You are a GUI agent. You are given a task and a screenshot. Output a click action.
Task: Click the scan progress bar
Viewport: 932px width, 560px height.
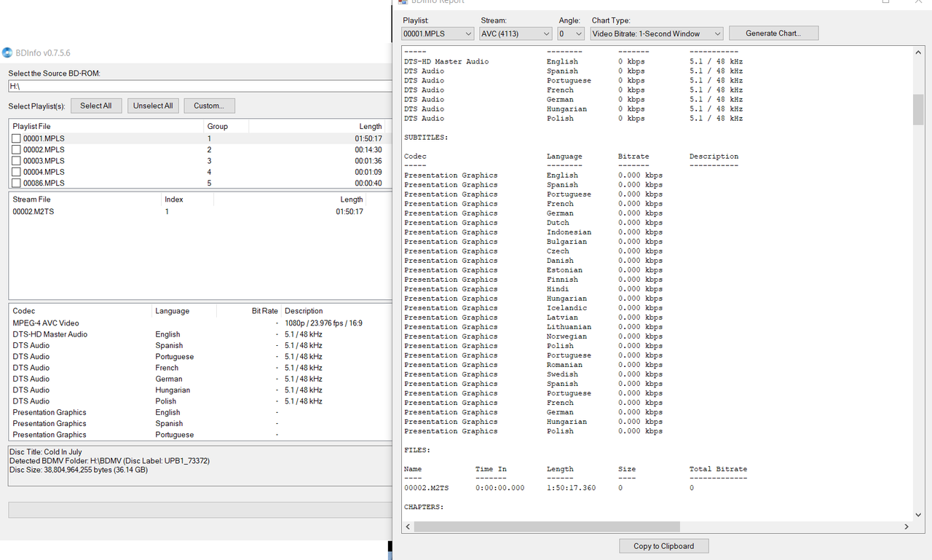click(200, 510)
